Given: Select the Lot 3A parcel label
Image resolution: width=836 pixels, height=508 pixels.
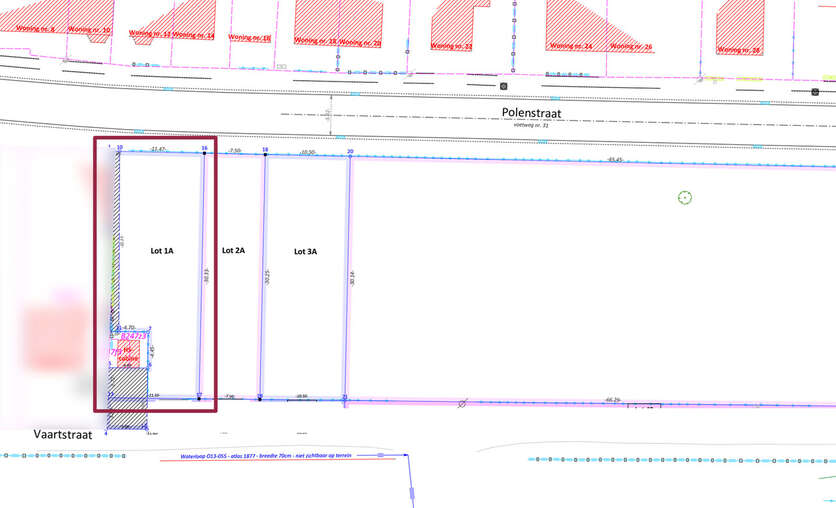Looking at the screenshot, I should point(305,252).
